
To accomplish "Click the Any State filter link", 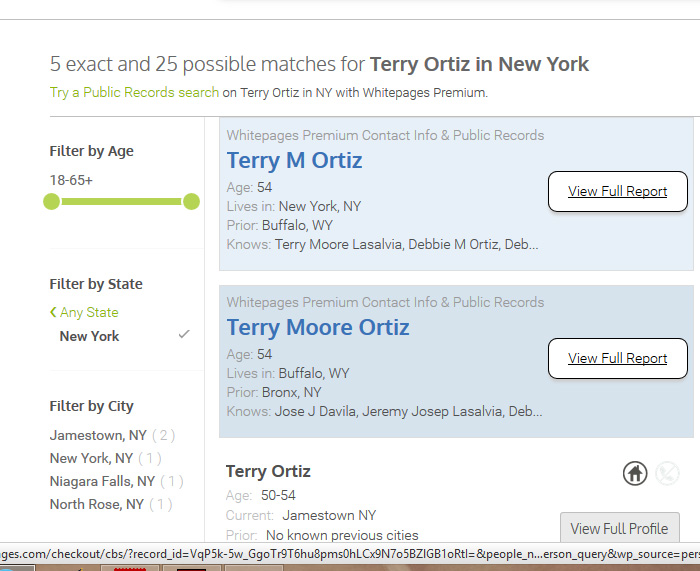I will point(89,312).
